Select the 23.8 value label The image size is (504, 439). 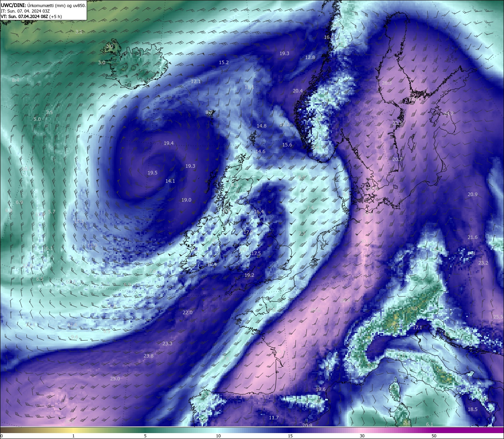click(148, 356)
